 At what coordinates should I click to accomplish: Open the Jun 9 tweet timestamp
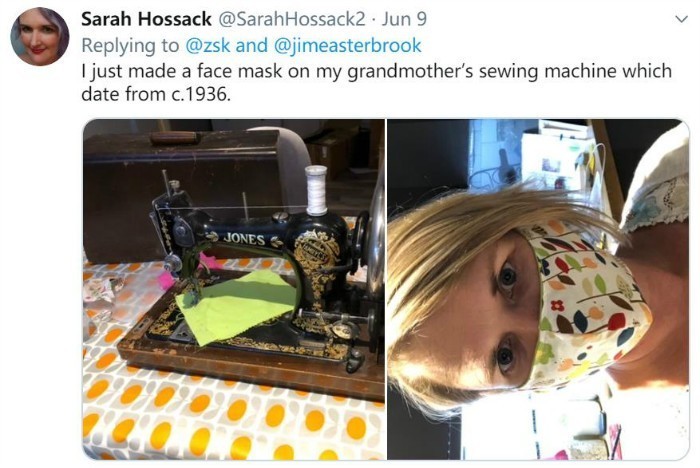404,19
